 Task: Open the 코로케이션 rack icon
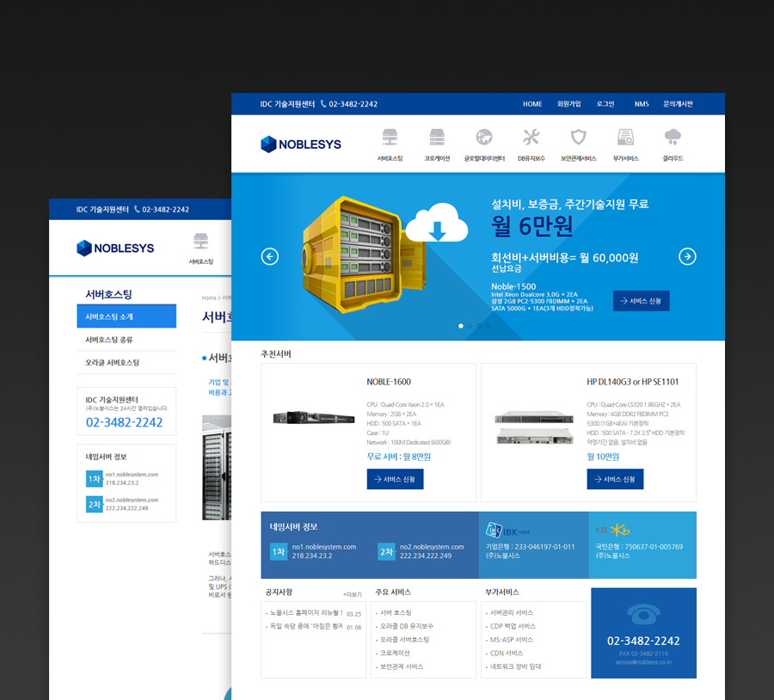437,138
